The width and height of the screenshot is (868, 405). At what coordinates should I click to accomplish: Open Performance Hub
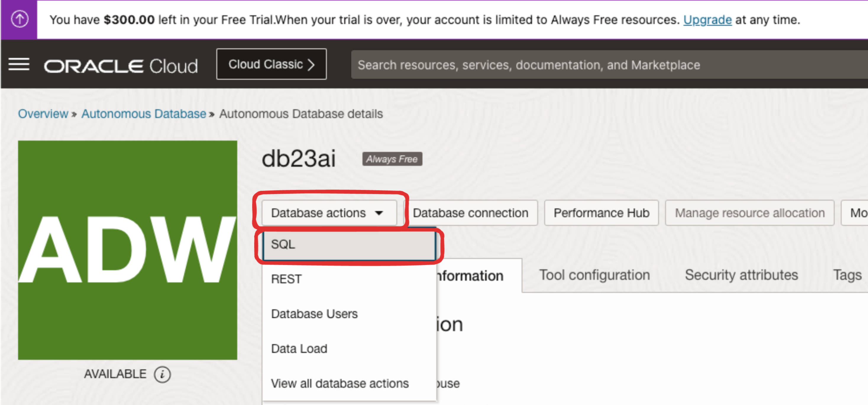coord(602,213)
